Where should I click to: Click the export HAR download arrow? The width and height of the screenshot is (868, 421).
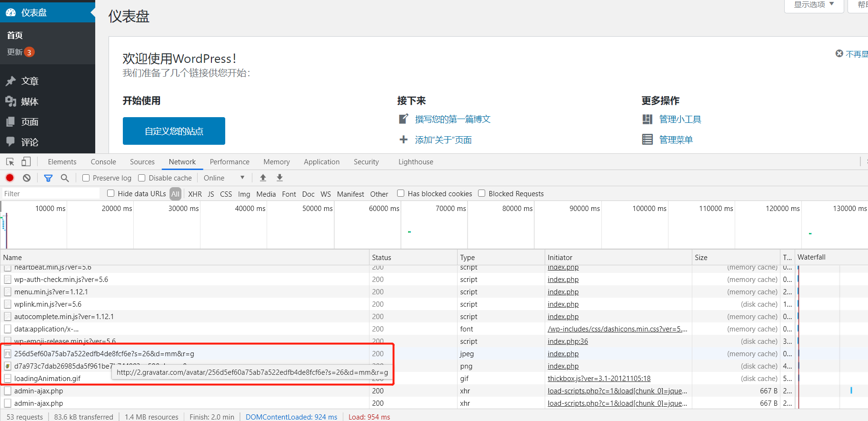pos(279,178)
